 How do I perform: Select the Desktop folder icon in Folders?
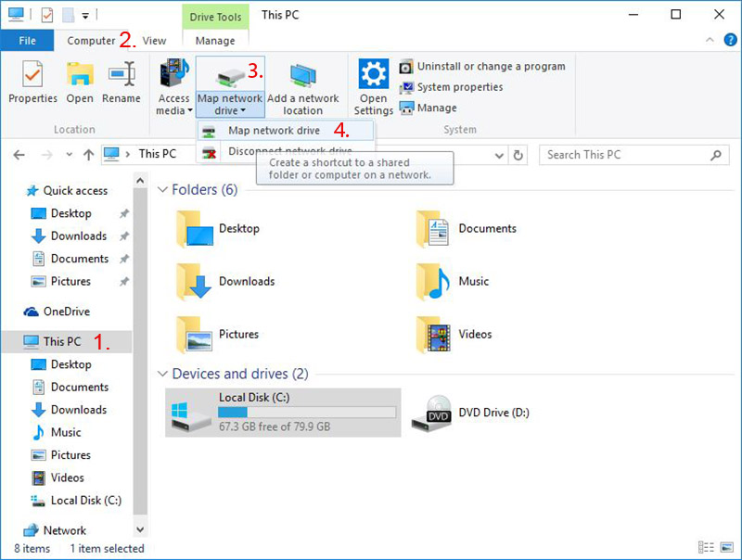click(195, 229)
